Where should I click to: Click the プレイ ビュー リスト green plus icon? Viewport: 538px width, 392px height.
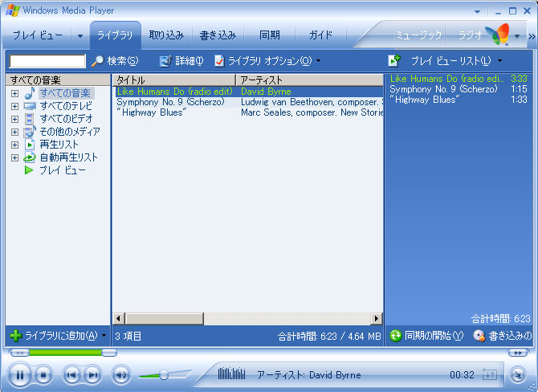(x=394, y=61)
